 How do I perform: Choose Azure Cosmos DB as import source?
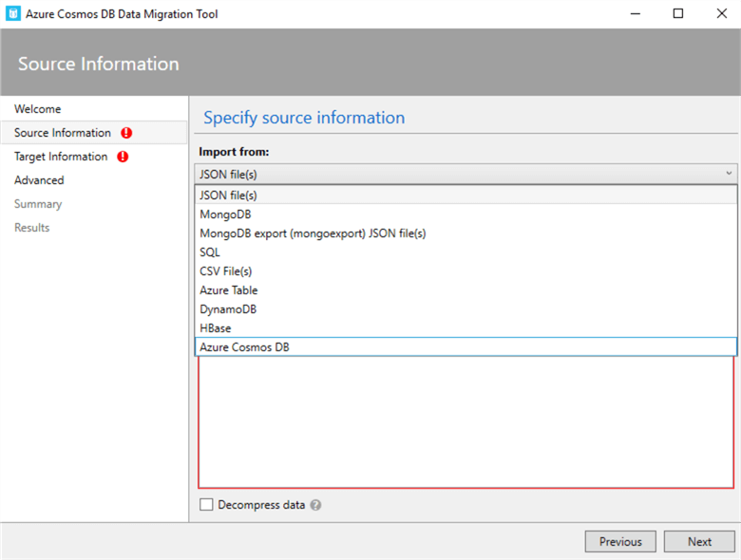click(244, 347)
